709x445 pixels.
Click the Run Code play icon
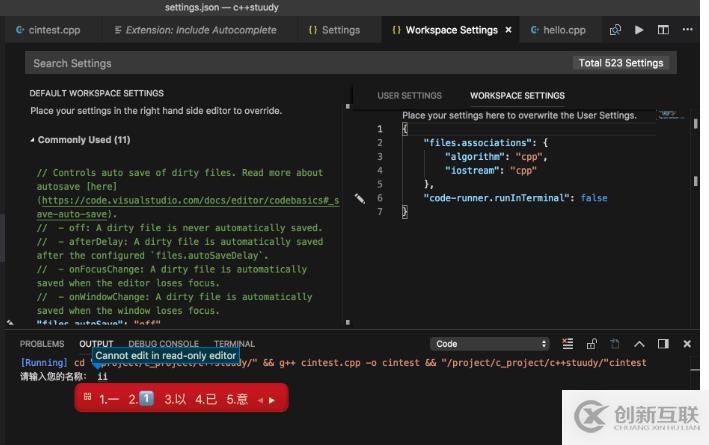639,30
